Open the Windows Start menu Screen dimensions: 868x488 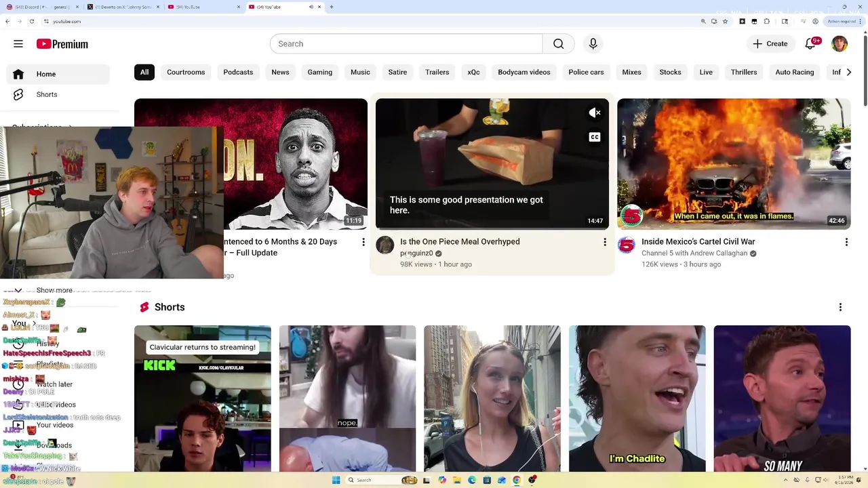336,480
